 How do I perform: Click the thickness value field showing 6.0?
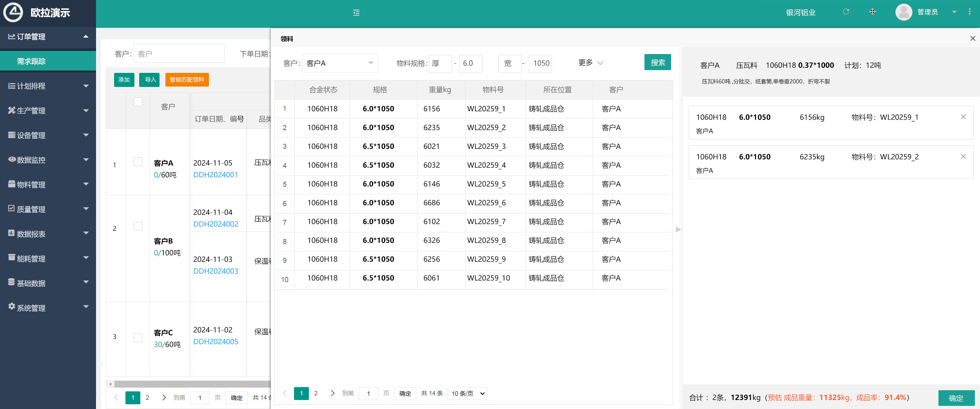471,63
